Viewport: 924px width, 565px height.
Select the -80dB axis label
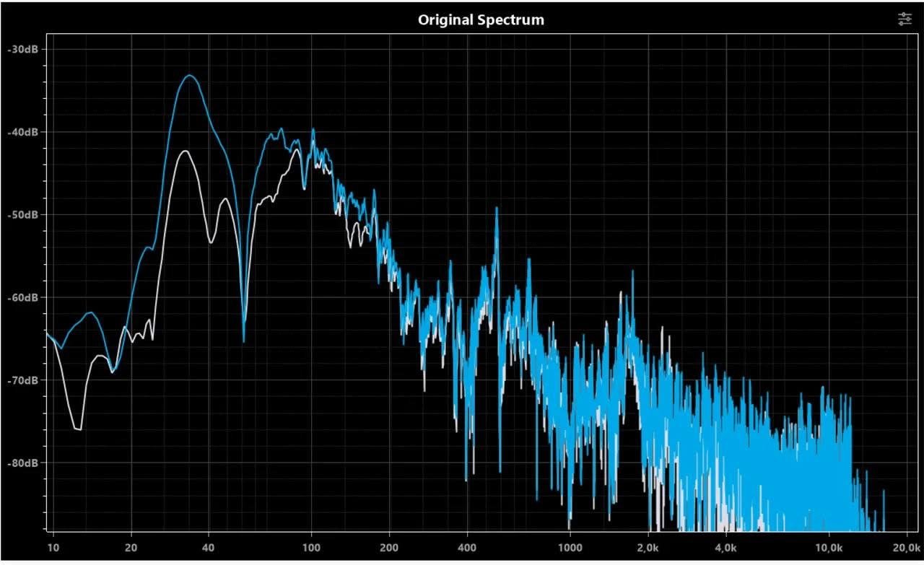point(26,463)
